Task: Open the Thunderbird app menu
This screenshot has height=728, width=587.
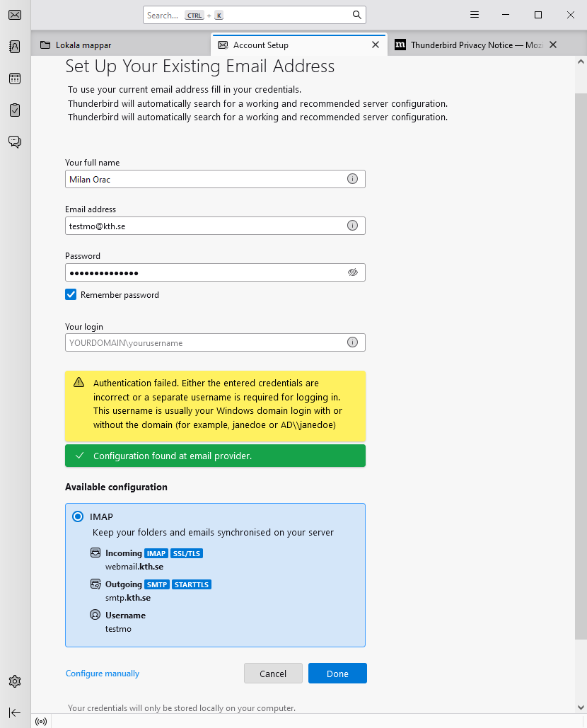Action: pos(475,15)
